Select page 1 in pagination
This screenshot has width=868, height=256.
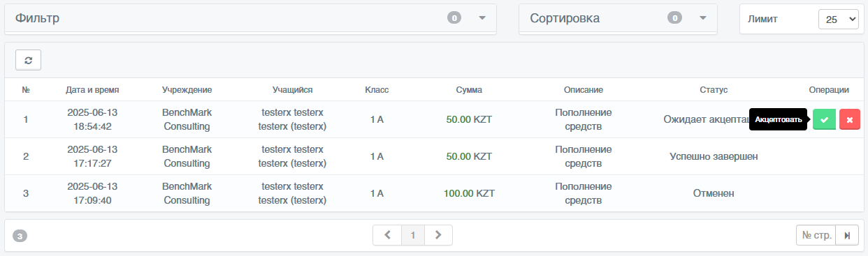[x=413, y=235]
